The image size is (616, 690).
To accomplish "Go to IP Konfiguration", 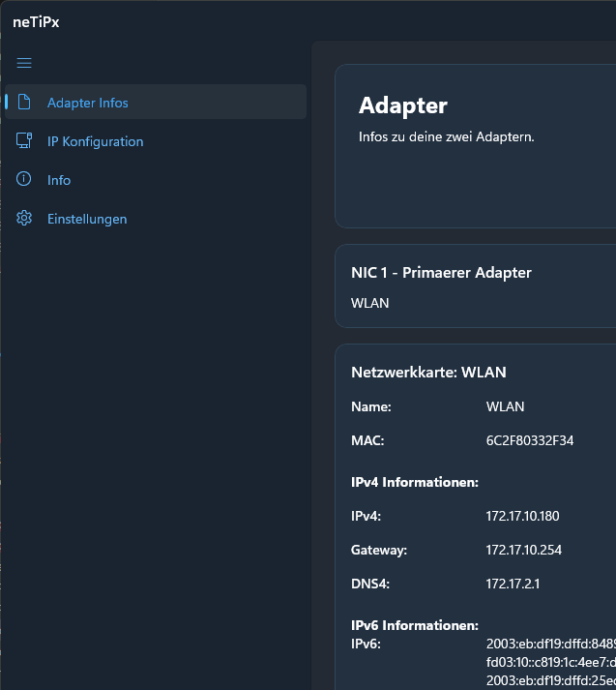I will click(x=156, y=141).
